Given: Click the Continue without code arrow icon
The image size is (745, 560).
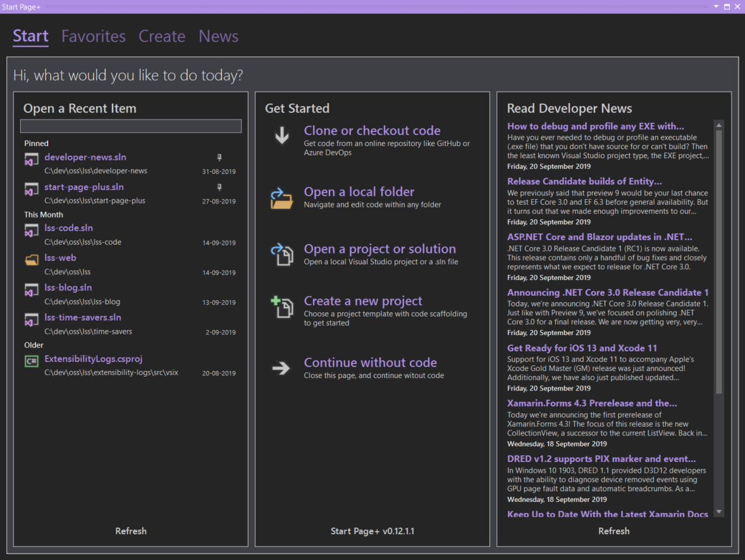Looking at the screenshot, I should [x=281, y=368].
